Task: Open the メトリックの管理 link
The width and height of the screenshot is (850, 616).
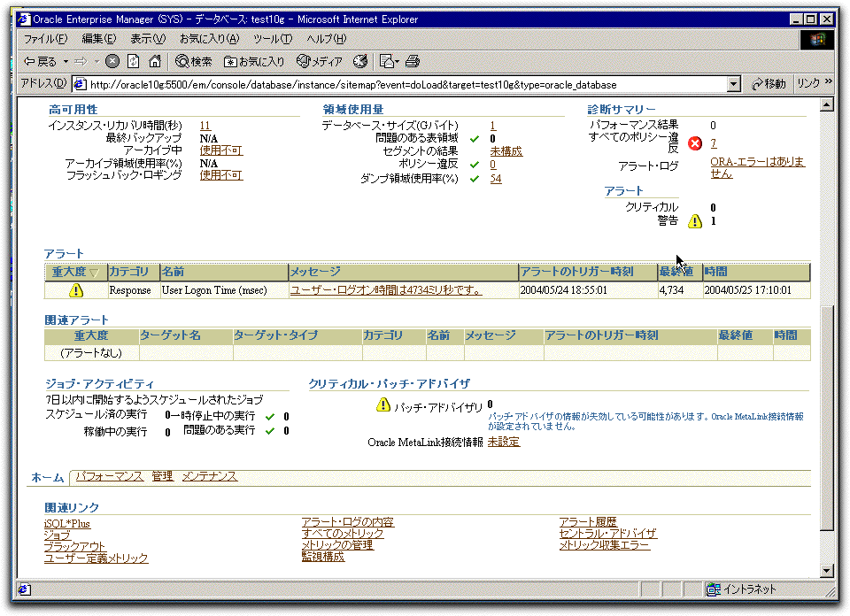Action: (x=337, y=544)
